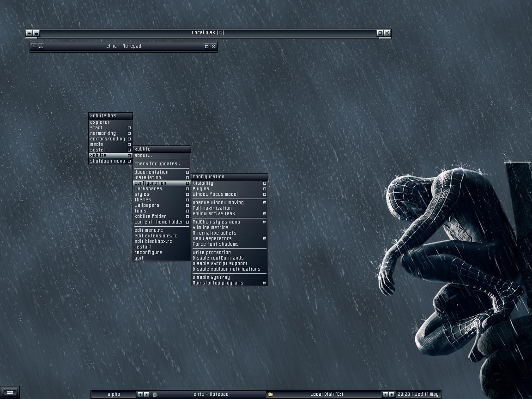Select check for updates.. menu item
532x399 pixels.
pos(162,164)
